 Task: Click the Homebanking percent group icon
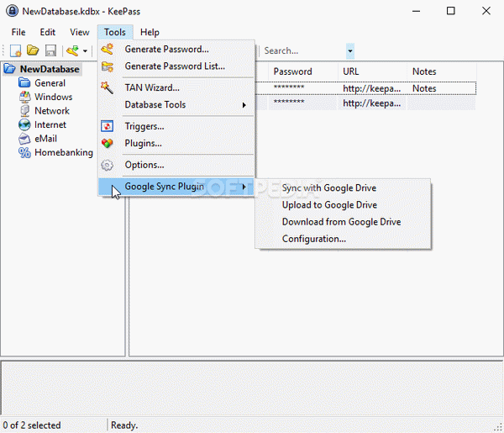pyautogui.click(x=24, y=152)
